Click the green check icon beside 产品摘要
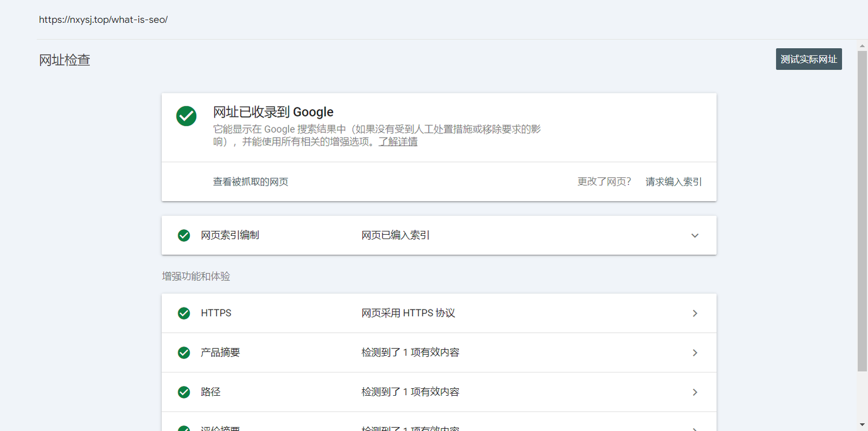The image size is (868, 431). (x=184, y=353)
